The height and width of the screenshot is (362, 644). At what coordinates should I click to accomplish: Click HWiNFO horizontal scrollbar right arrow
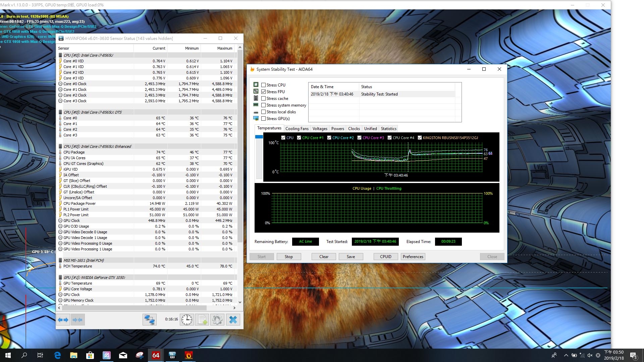point(234,308)
